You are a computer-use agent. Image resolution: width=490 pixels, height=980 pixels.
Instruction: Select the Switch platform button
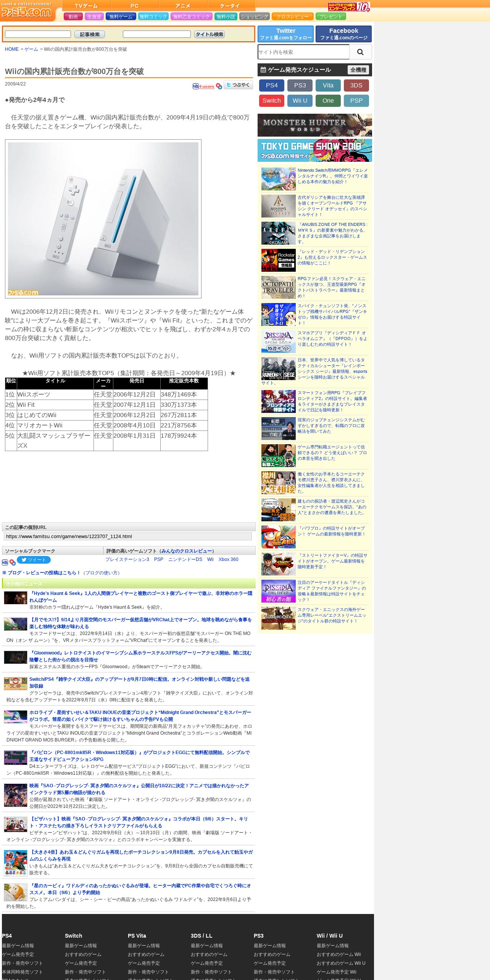point(272,101)
